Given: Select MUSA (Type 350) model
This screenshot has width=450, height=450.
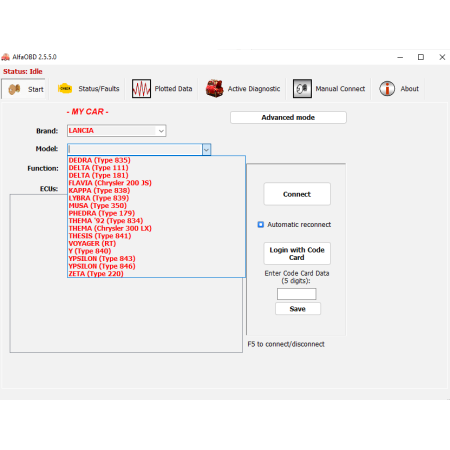Looking at the screenshot, I should tap(156, 206).
